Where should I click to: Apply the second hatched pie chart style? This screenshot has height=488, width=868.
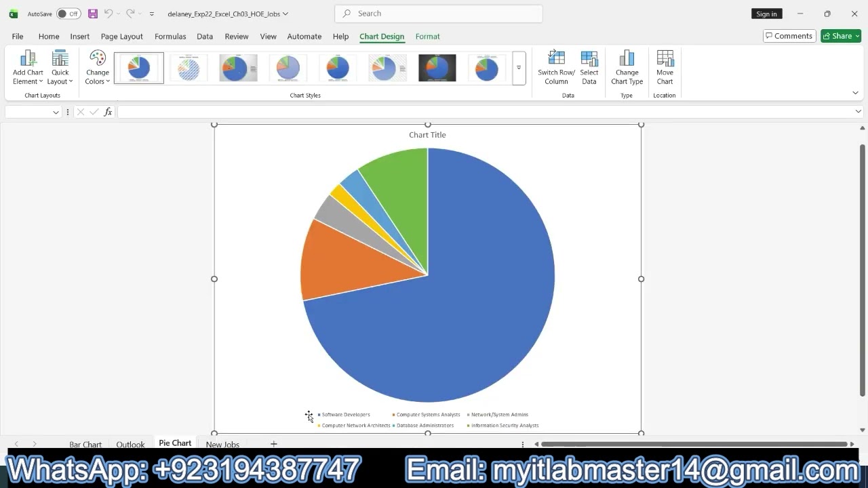(189, 68)
